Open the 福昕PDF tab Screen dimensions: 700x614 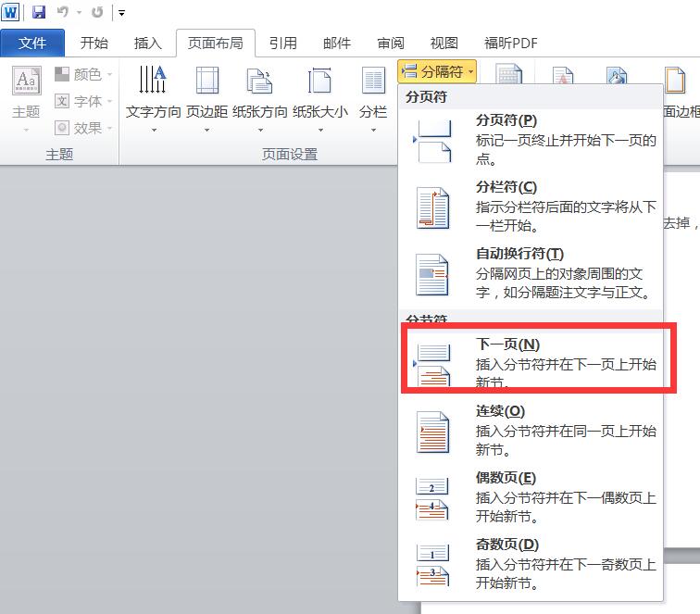point(511,44)
